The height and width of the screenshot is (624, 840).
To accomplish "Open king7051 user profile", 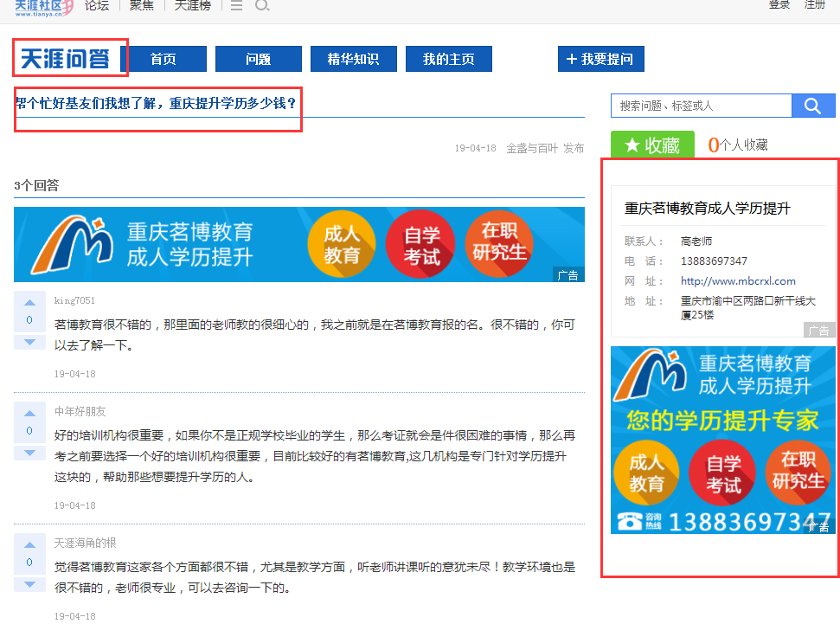I will click(74, 300).
